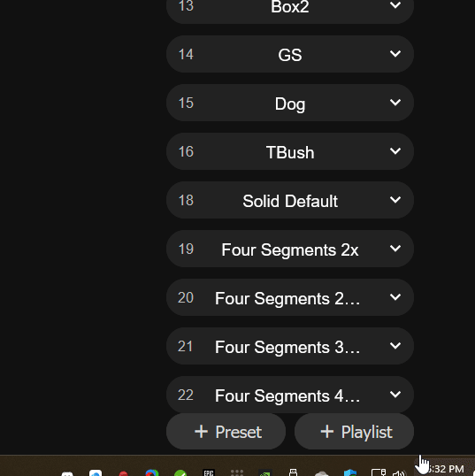Open the network display tray icon
The image size is (475, 476).
379,472
